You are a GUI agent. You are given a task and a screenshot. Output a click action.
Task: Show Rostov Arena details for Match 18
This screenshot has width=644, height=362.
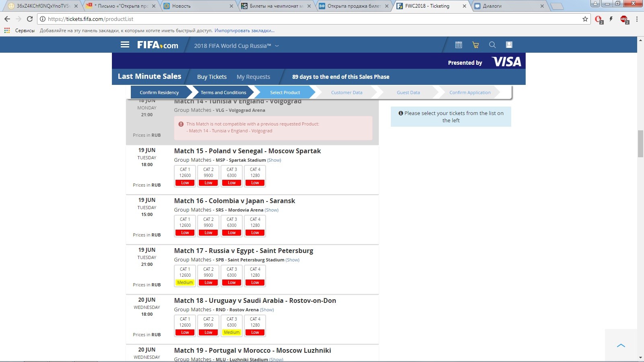pos(267,310)
